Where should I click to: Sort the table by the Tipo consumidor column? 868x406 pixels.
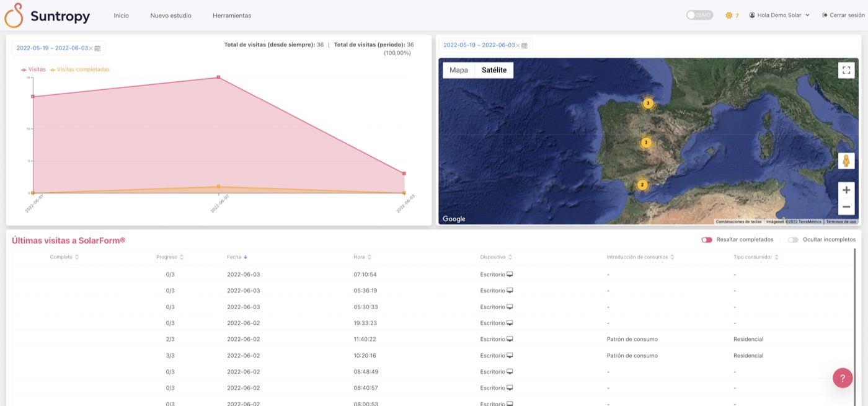pos(756,257)
